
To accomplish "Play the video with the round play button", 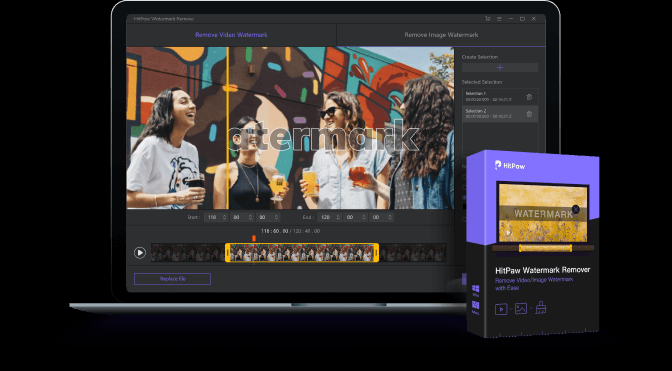I will [x=140, y=253].
